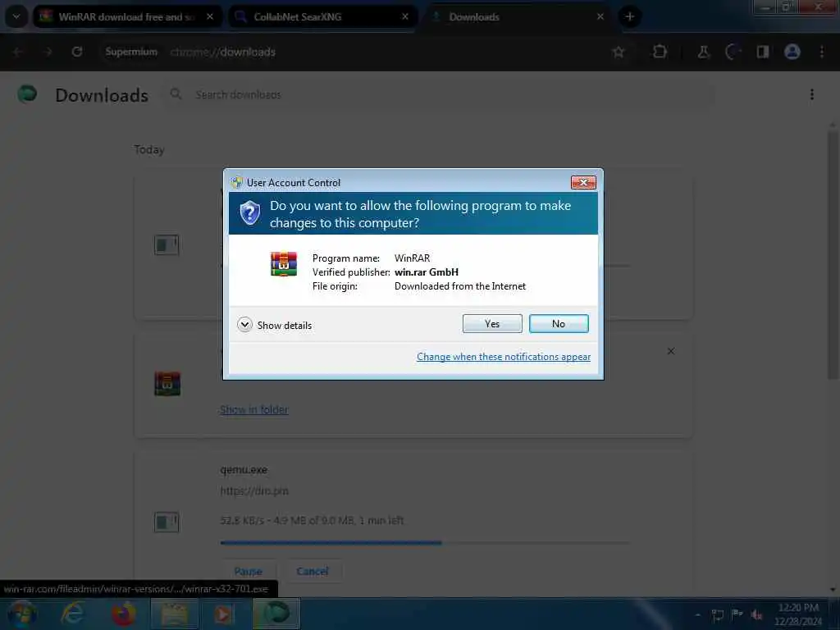Go back in browser history
Viewport: 840px width, 630px height.
point(18,52)
